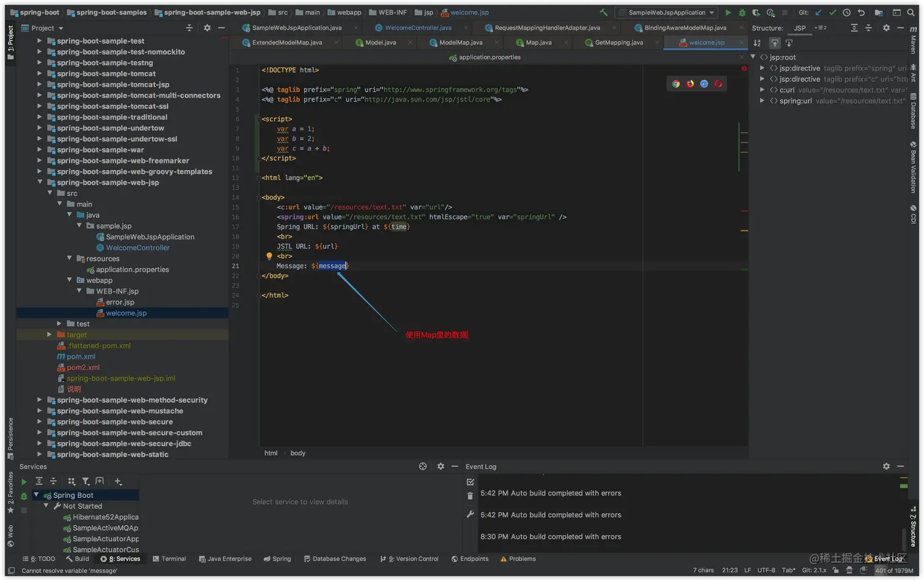Click the build project hammer icon
This screenshot has width=924, height=581.
603,12
